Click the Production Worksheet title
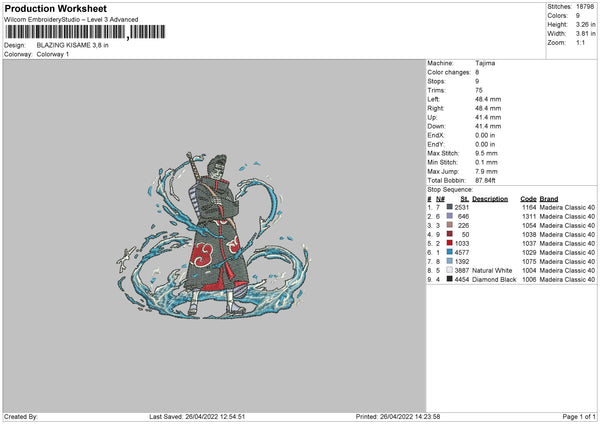 pyautogui.click(x=55, y=8)
